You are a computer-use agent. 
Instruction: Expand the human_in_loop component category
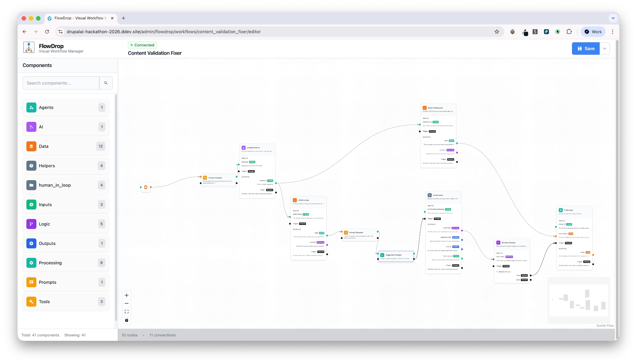pyautogui.click(x=66, y=185)
